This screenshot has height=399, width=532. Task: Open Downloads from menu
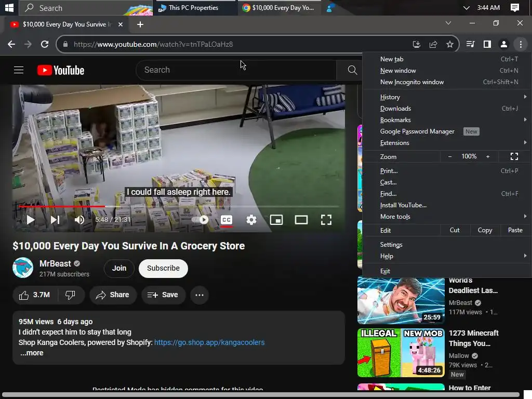[x=446, y=109]
